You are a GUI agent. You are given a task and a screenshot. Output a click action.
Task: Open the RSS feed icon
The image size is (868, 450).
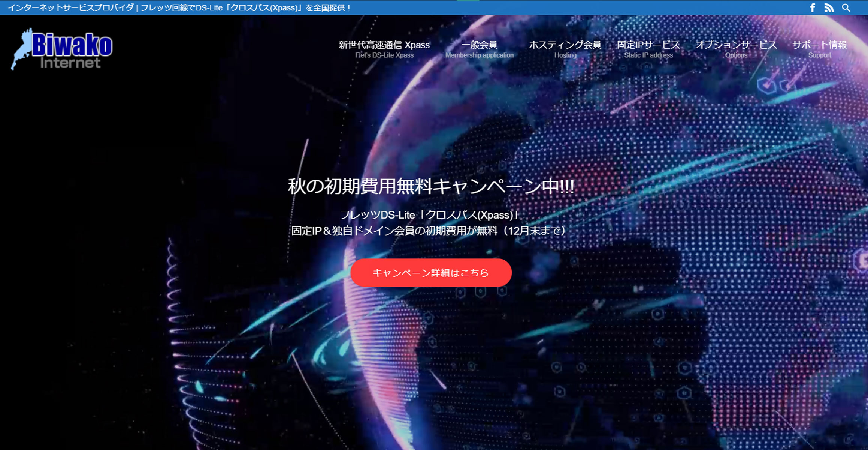tap(829, 8)
